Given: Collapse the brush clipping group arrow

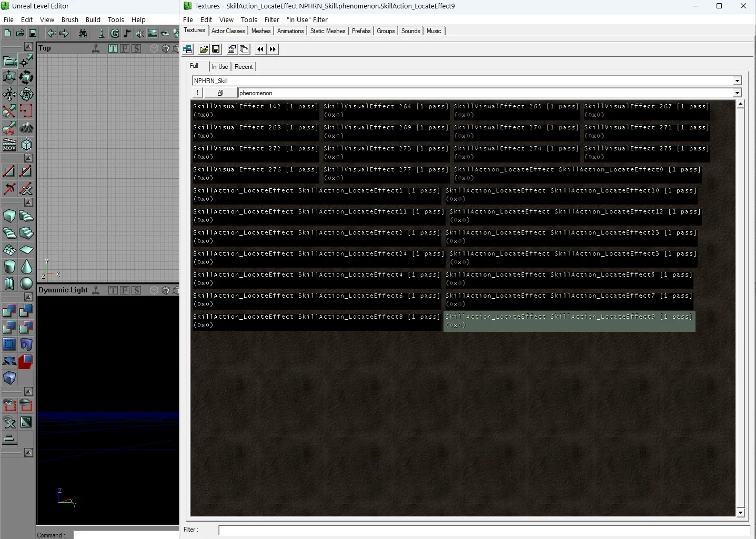Looking at the screenshot, I should pyautogui.click(x=28, y=158).
